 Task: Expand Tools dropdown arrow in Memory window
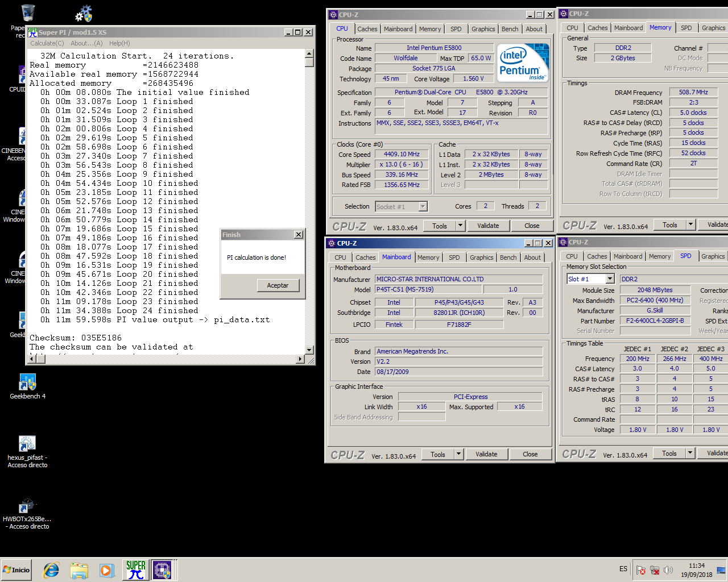point(690,225)
